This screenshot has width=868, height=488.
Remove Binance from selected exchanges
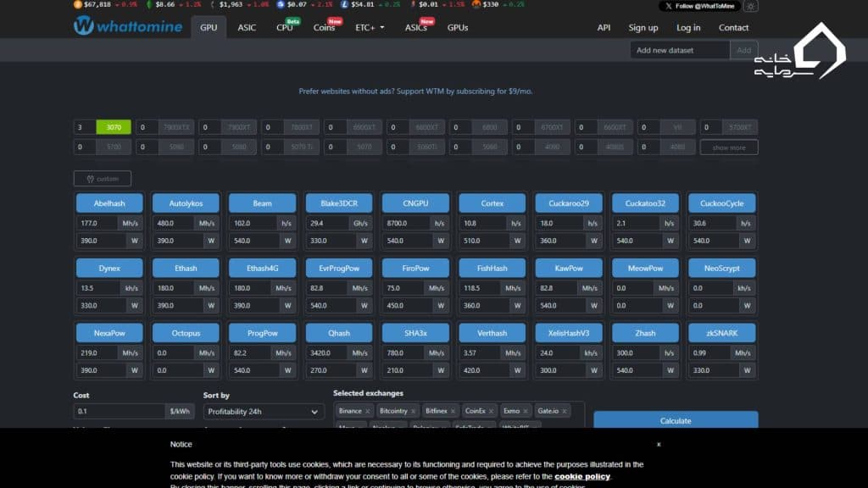[369, 411]
